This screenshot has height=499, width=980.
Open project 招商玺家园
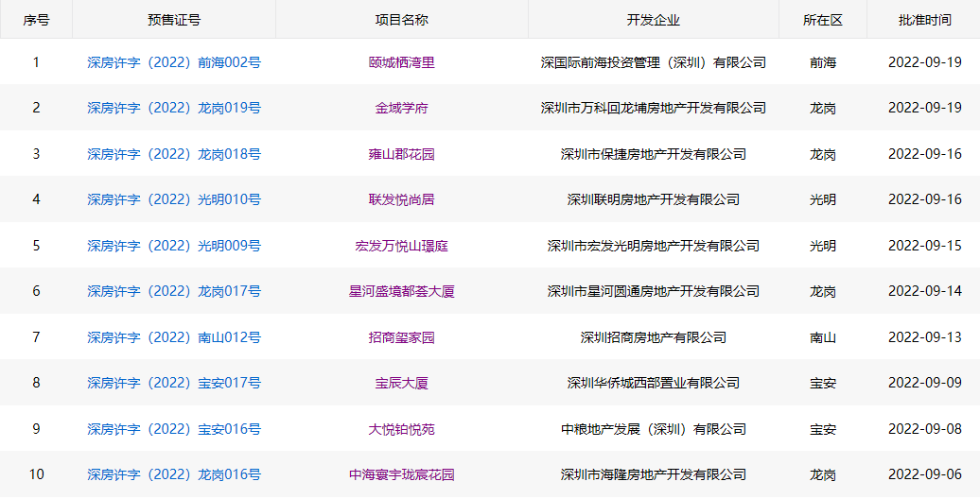(x=401, y=338)
